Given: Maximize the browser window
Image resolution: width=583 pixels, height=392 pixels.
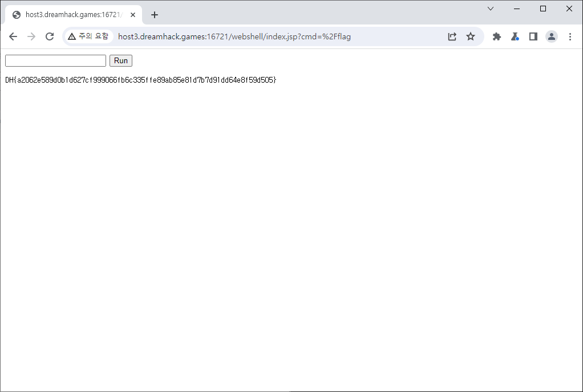Looking at the screenshot, I should click(x=543, y=9).
